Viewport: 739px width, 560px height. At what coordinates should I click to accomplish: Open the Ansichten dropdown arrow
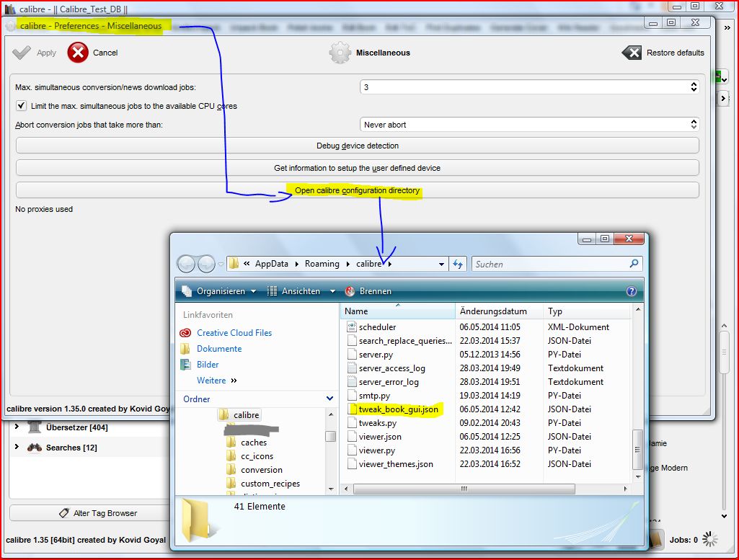pyautogui.click(x=333, y=291)
